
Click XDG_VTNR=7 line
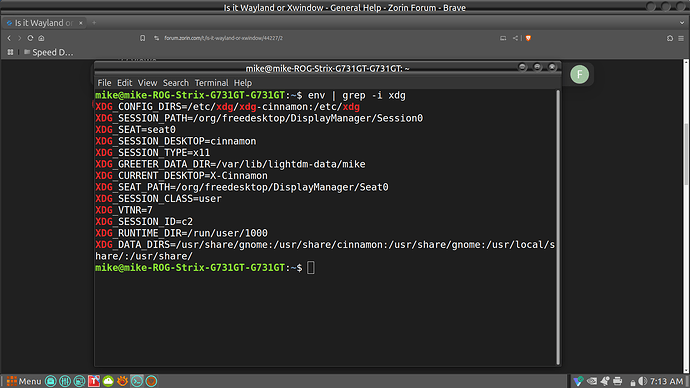[124, 210]
